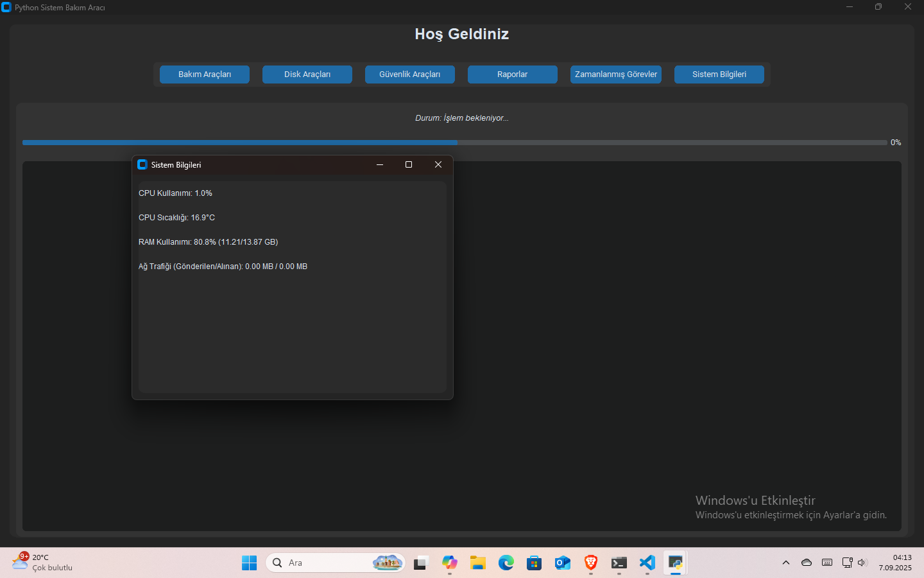Click the 'CPU Sıcaklığı: 16.9°C' line
The height and width of the screenshot is (578, 924).
pos(176,218)
